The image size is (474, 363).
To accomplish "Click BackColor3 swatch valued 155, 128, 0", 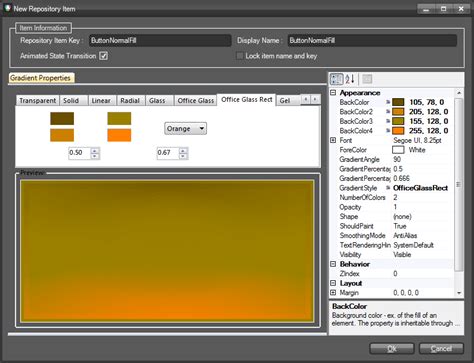I will [x=398, y=121].
